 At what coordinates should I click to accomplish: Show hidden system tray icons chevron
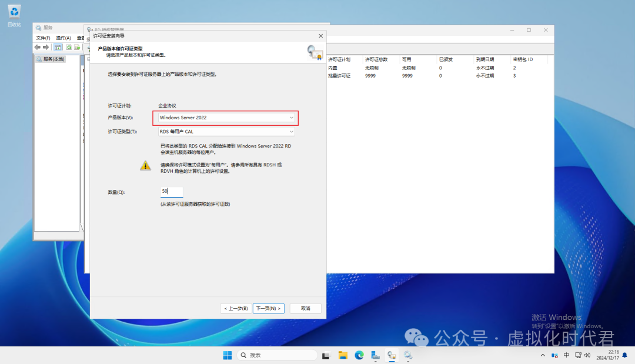[542, 355]
